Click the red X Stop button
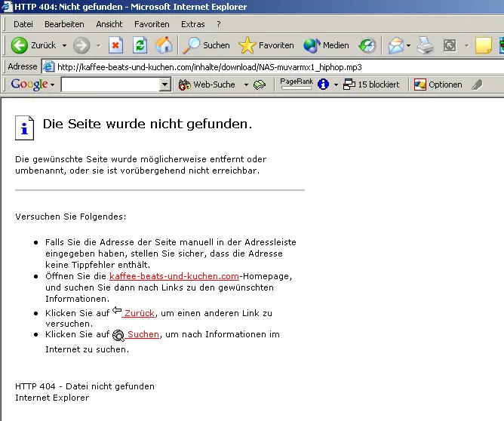Viewport: 504px width, 421px height. pos(115,45)
